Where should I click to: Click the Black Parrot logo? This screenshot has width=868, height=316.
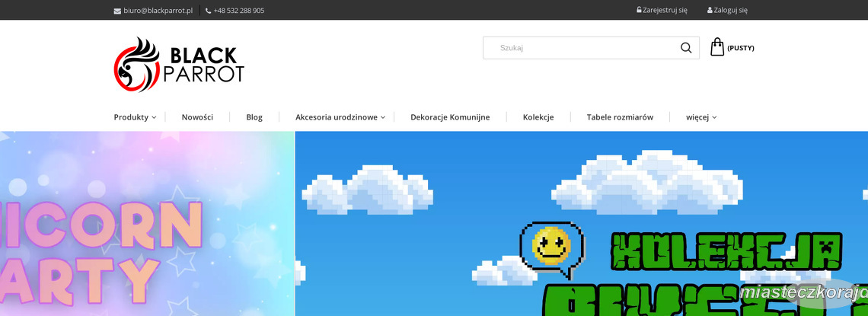(179, 64)
